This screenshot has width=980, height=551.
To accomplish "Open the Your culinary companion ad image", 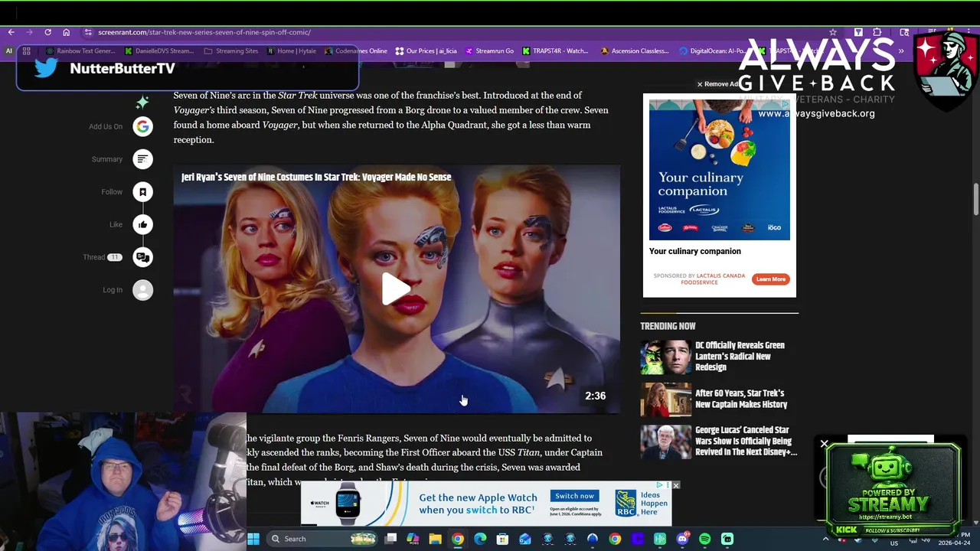I will tap(720, 170).
